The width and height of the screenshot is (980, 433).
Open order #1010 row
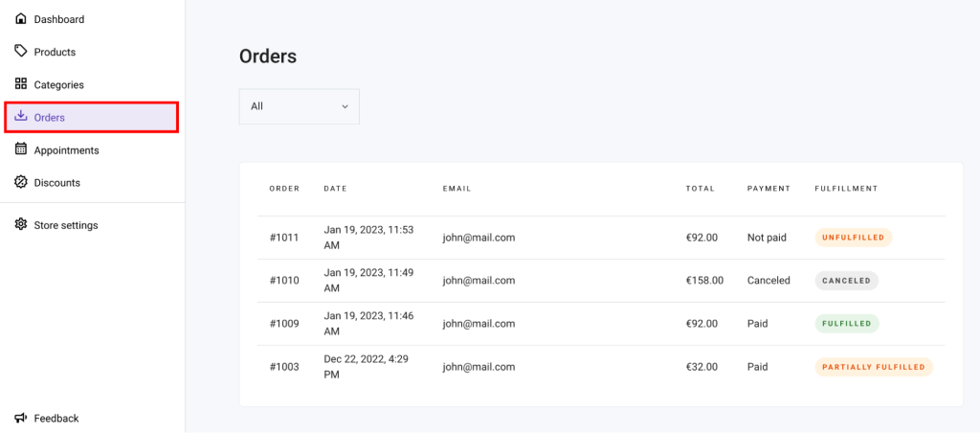tap(284, 281)
